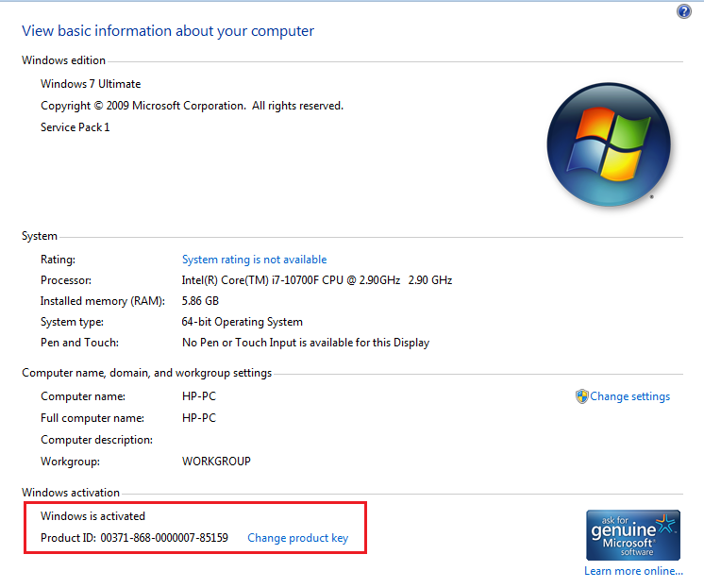The width and height of the screenshot is (704, 588).
Task: Click the shield icon beside Change settings
Action: (x=582, y=396)
